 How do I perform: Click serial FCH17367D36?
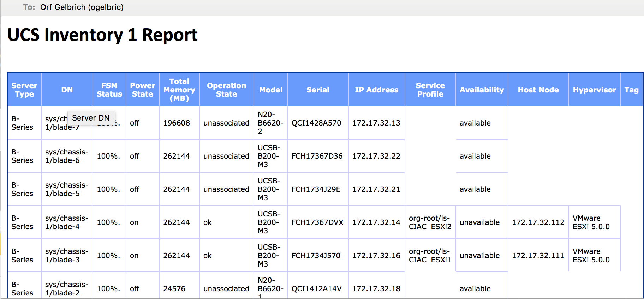(x=317, y=156)
